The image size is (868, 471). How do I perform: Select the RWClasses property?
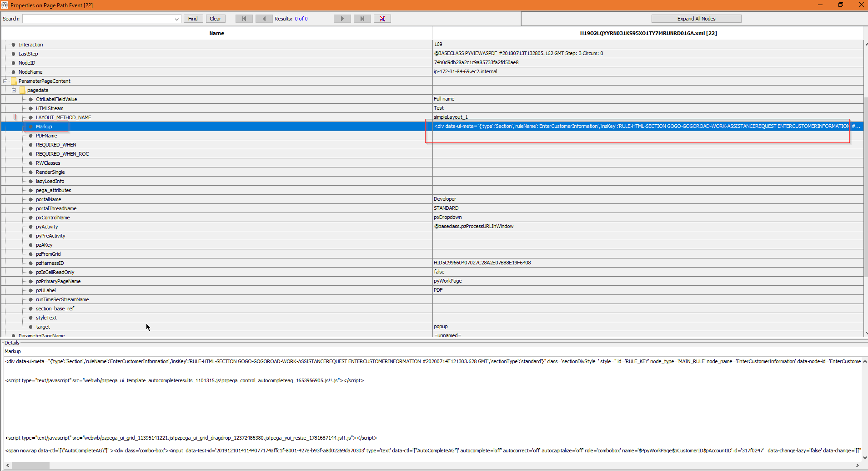[x=48, y=163]
